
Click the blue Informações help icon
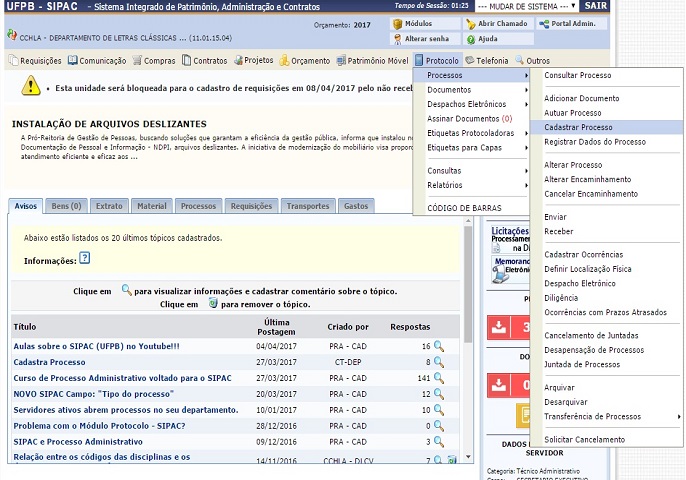[x=85, y=258]
